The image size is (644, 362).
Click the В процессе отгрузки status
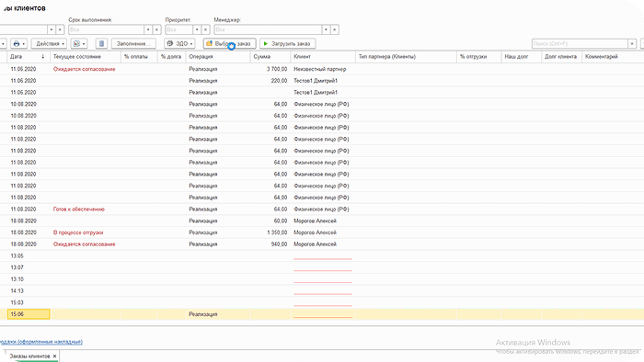coord(78,232)
